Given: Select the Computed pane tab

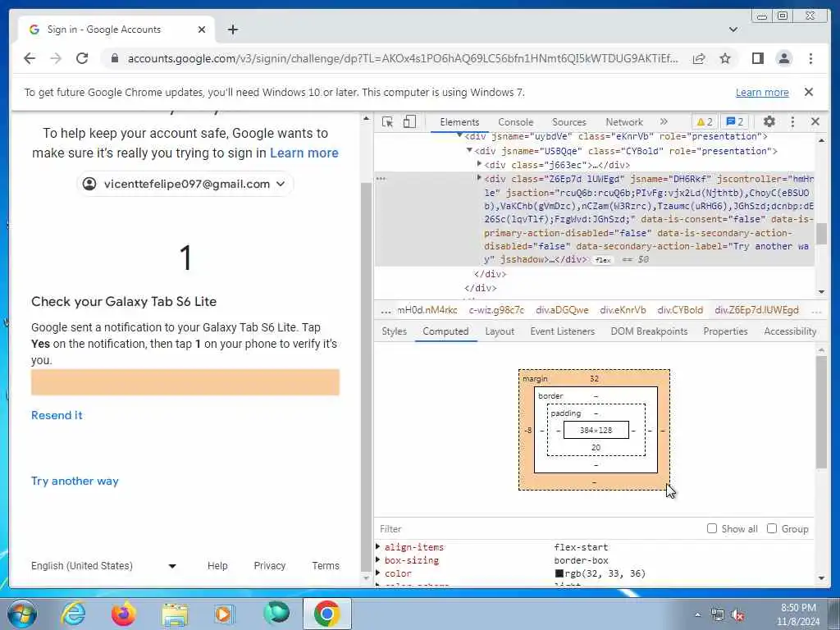Looking at the screenshot, I should 445,331.
